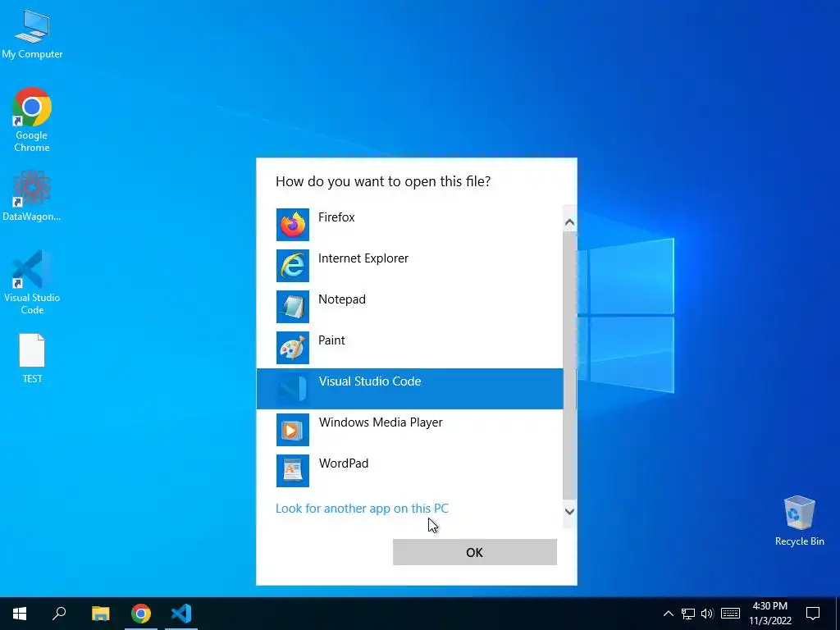The image size is (840, 630).
Task: Select the WordPad icon in the app list
Action: click(293, 471)
